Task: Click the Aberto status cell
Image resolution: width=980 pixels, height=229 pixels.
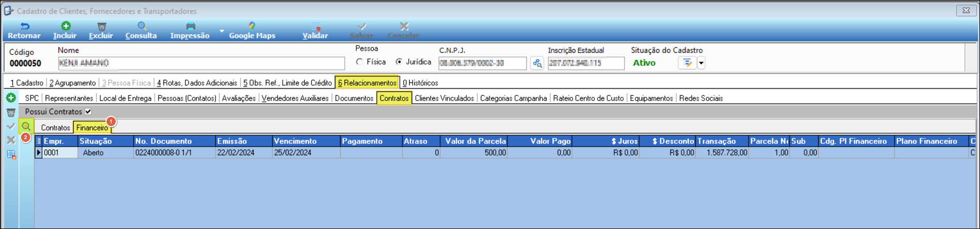Action: (105, 153)
